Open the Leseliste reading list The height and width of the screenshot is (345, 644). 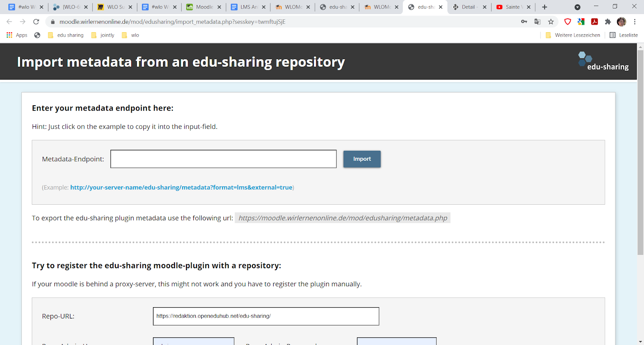[623, 35]
